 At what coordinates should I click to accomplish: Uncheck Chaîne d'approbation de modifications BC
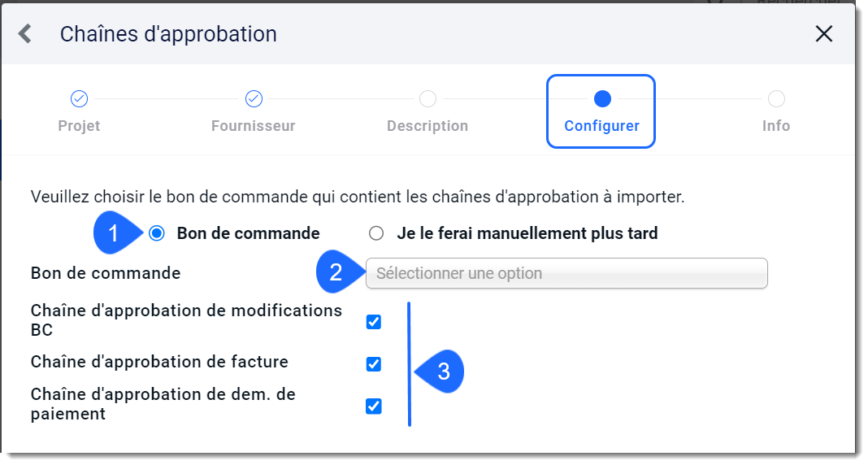tap(374, 322)
